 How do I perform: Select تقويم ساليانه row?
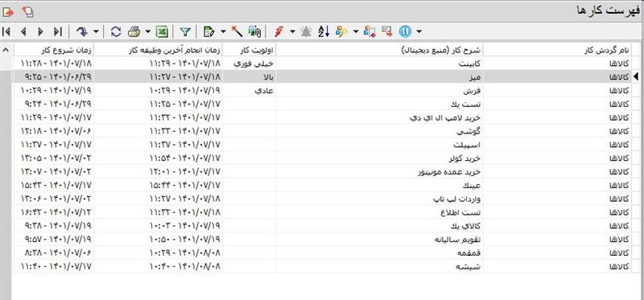coord(322,239)
